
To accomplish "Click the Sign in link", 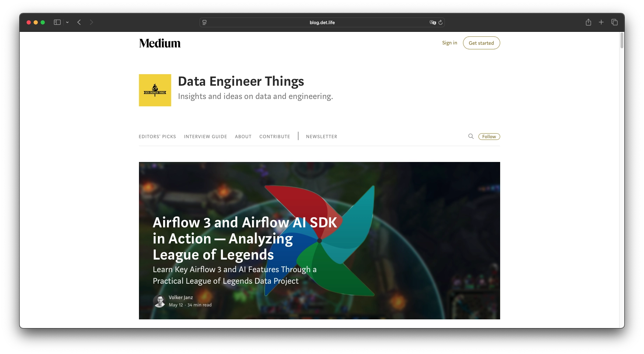I will (449, 43).
